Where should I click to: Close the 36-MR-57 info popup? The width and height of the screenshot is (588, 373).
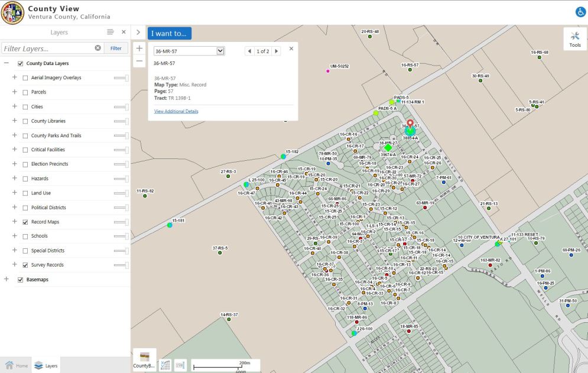(x=291, y=49)
